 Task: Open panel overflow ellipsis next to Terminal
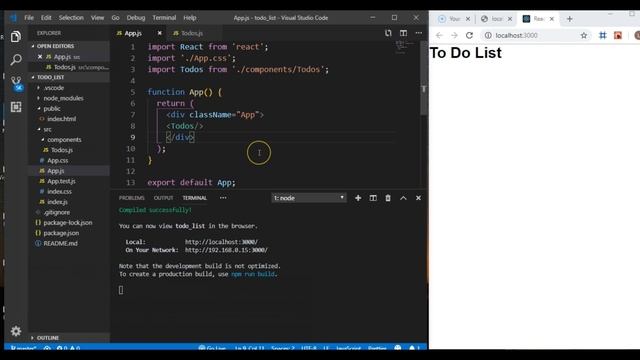click(223, 198)
